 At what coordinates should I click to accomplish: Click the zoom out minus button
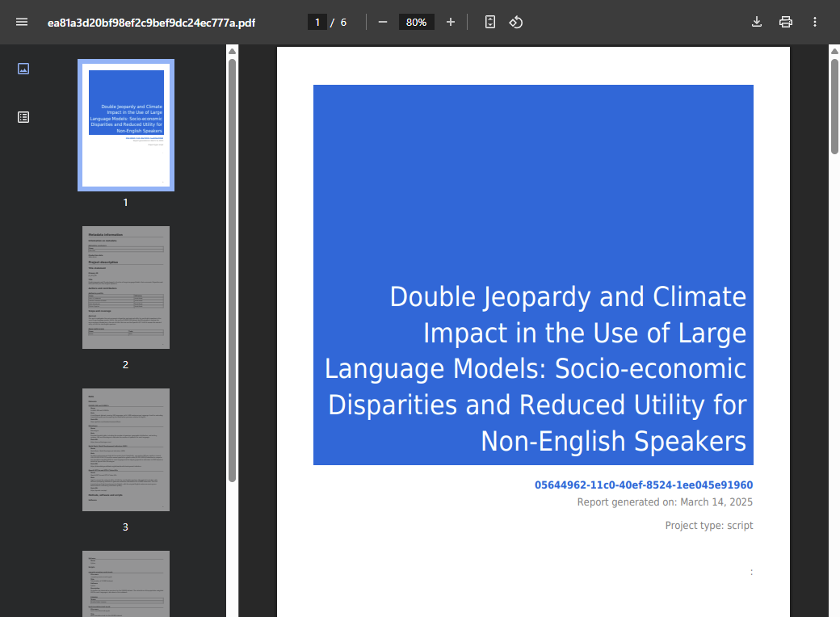coord(383,22)
